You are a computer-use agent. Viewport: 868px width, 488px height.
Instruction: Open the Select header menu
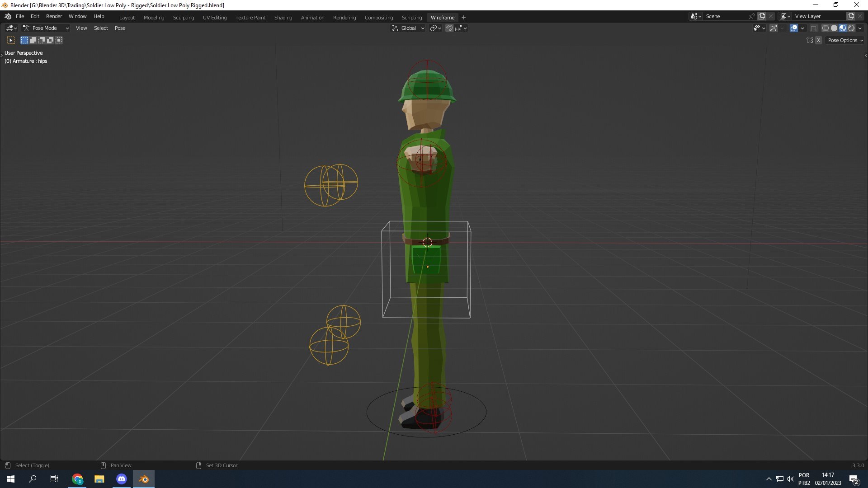click(101, 28)
